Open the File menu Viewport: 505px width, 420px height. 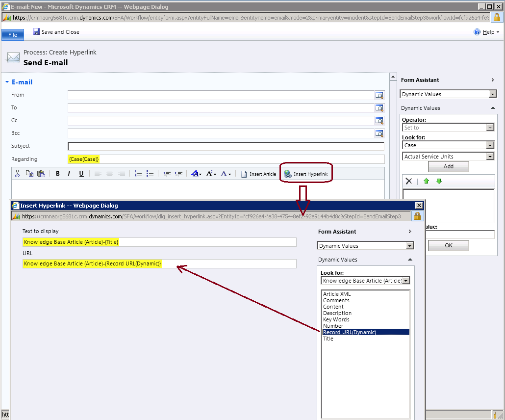click(13, 35)
